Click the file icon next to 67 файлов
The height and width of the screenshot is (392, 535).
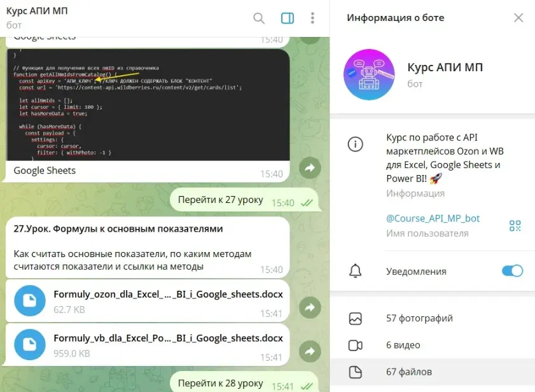pos(355,372)
